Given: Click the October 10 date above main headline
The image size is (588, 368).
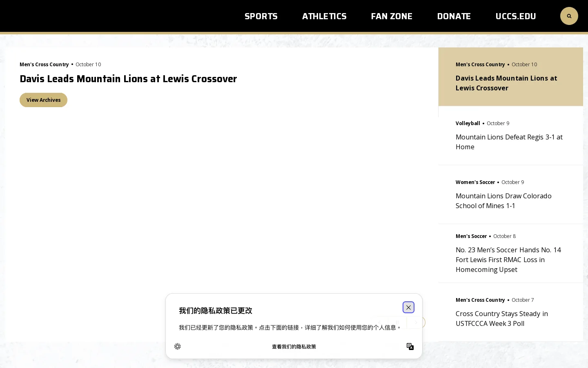Looking at the screenshot, I should point(88,64).
